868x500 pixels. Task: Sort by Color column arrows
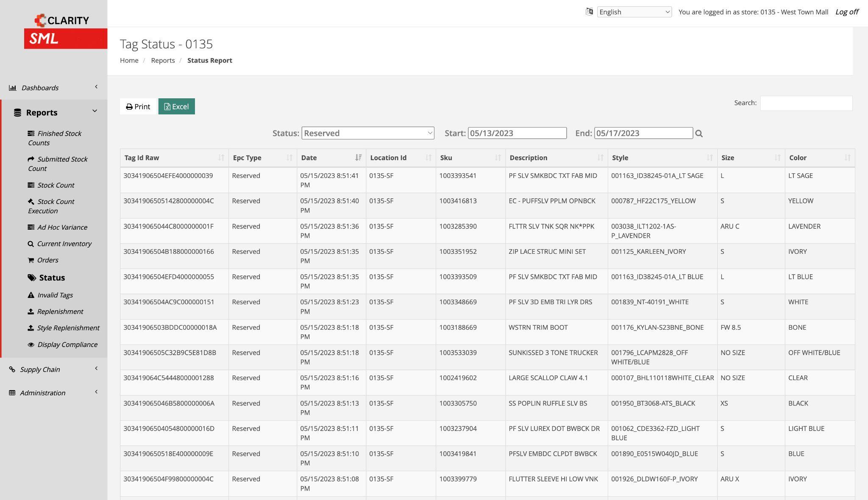(x=848, y=158)
